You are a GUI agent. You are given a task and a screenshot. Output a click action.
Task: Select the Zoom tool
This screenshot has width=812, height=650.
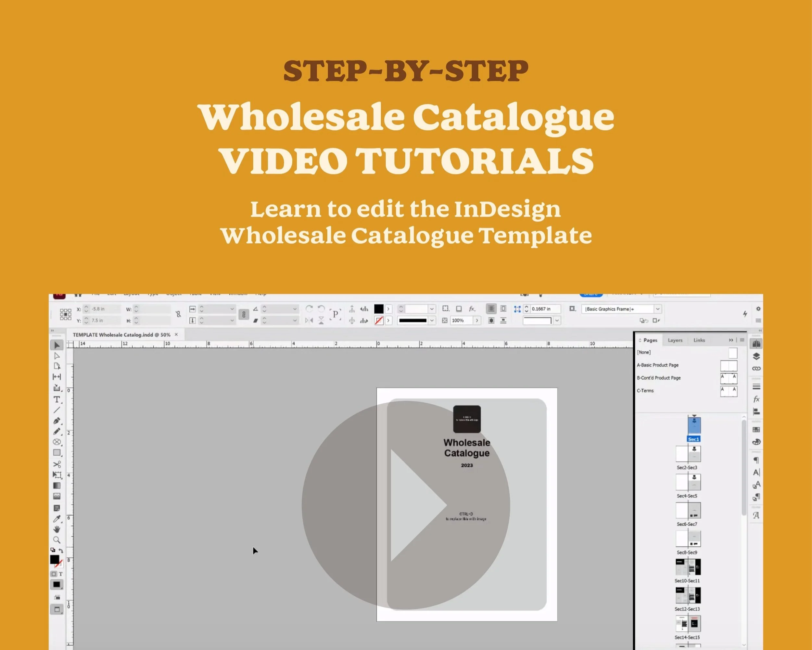pos(57,539)
